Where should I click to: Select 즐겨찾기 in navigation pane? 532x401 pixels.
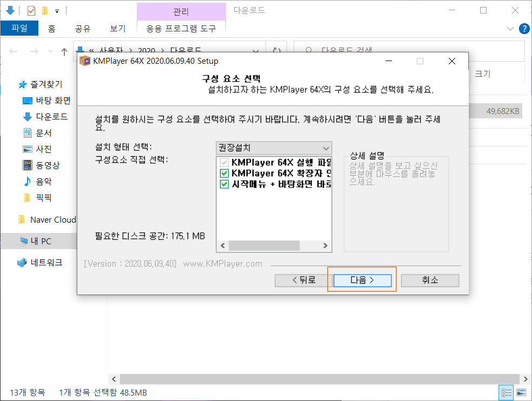click(x=46, y=84)
